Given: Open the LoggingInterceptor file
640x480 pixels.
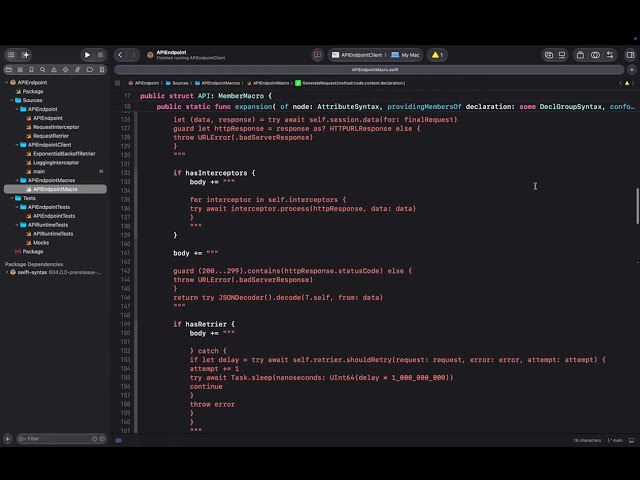Looking at the screenshot, I should pos(52,162).
